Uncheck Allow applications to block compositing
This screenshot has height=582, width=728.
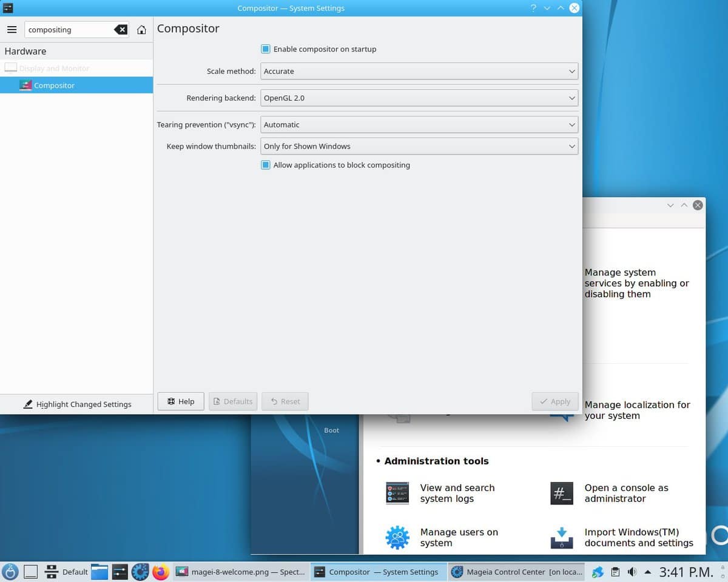click(x=266, y=165)
